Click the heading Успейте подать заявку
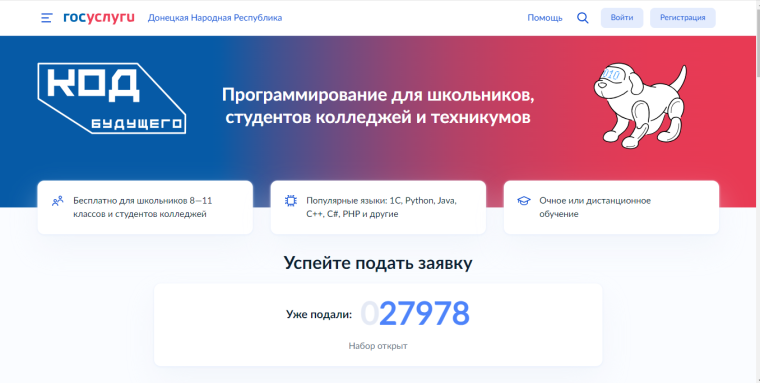760x383 pixels. click(x=378, y=263)
